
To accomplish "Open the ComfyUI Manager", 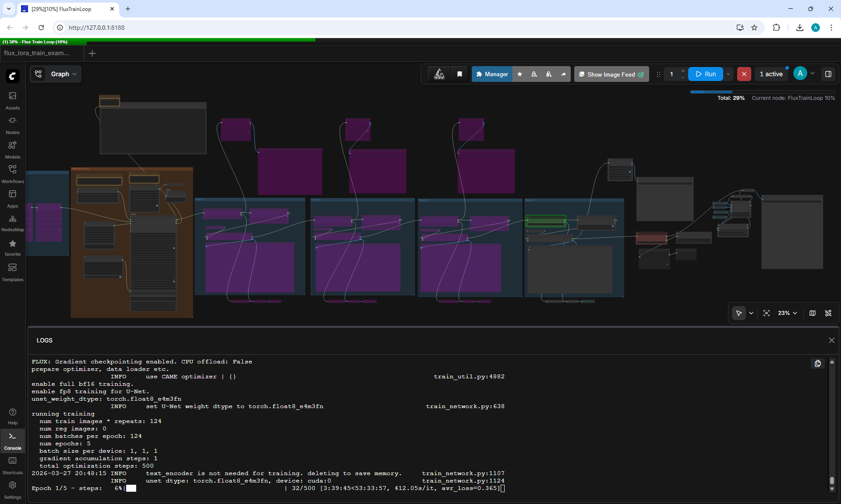I will [492, 74].
